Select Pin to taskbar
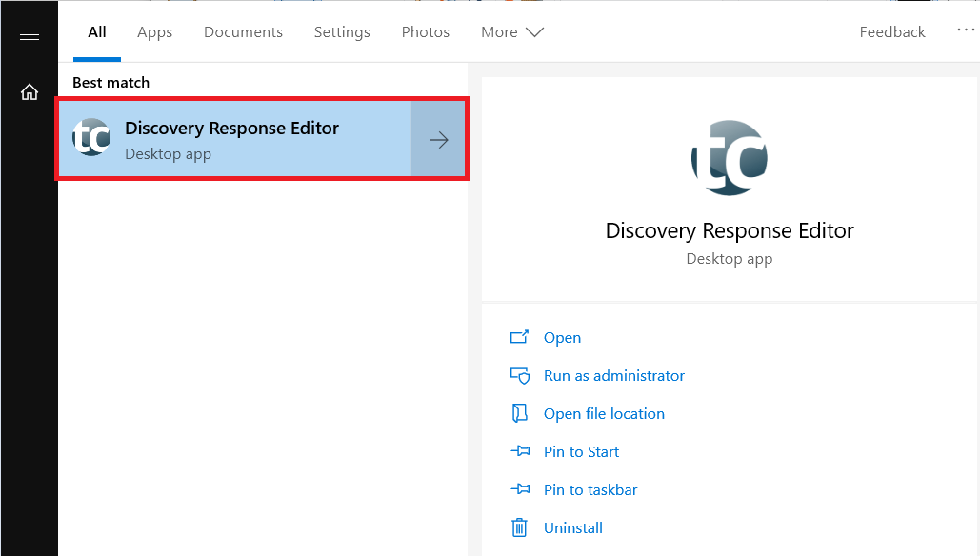 590,490
